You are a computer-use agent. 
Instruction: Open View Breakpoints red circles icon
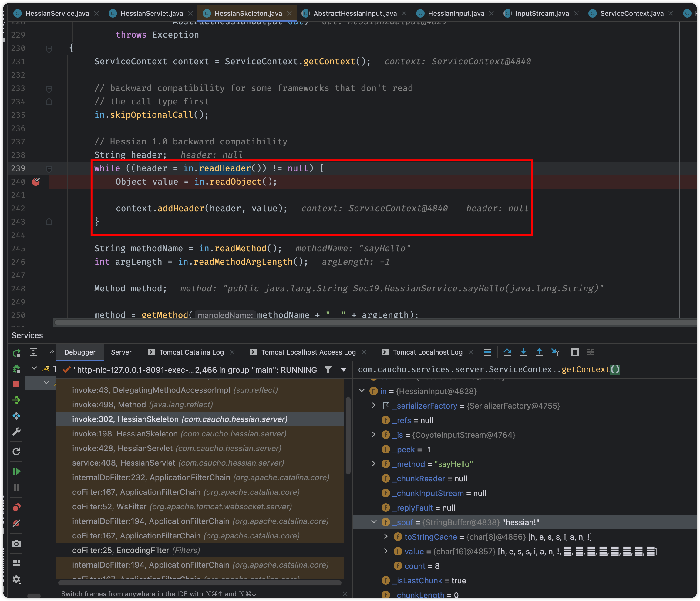[x=16, y=508]
